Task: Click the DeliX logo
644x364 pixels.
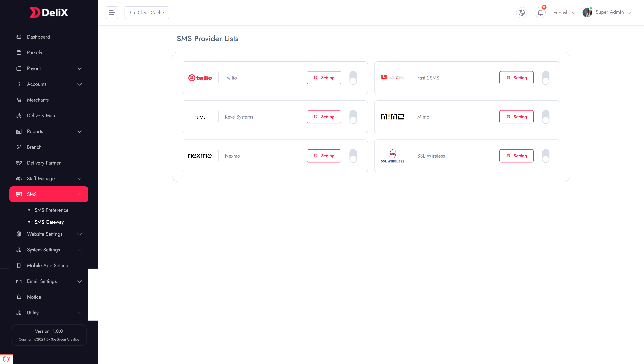Action: [49, 12]
